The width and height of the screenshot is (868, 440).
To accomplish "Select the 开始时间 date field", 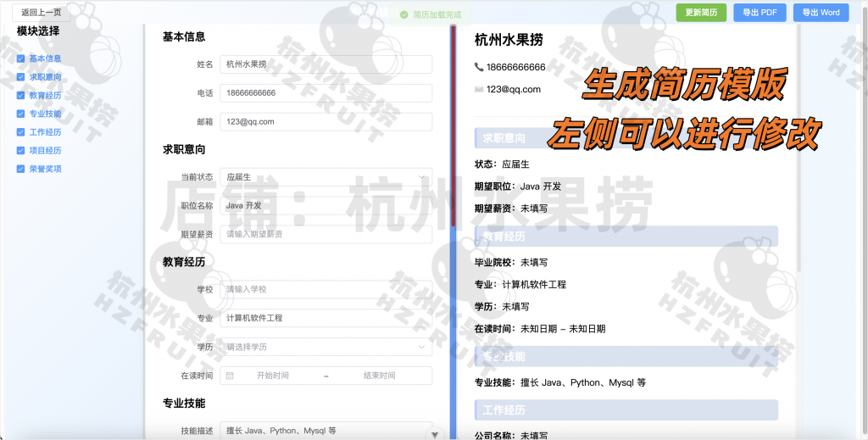I will (x=272, y=376).
